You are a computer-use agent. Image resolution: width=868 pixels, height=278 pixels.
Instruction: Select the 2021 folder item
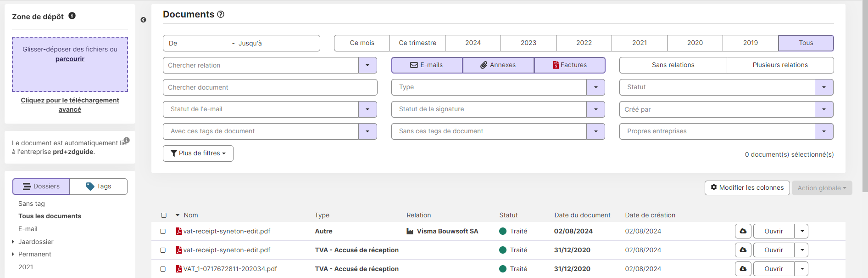pyautogui.click(x=26, y=267)
